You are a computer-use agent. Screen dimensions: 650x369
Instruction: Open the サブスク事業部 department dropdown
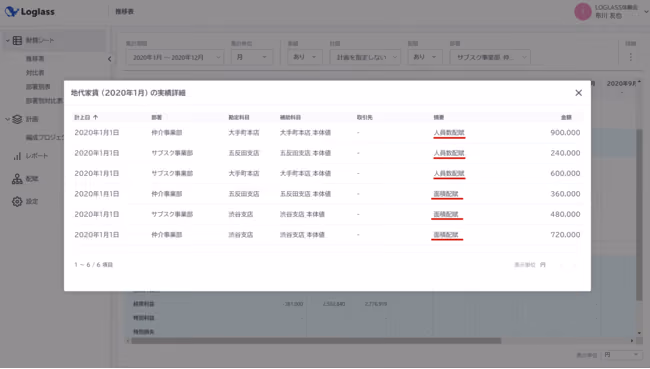pyautogui.click(x=490, y=57)
